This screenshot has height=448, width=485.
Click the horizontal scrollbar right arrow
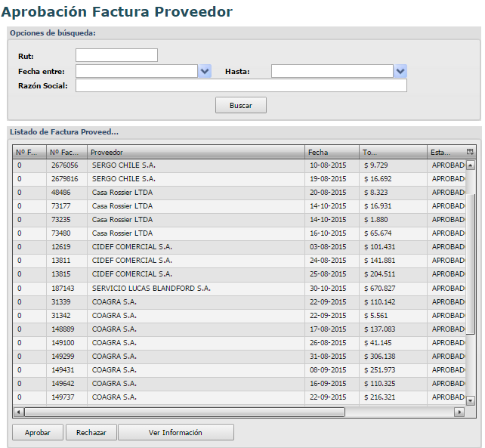tap(459, 412)
